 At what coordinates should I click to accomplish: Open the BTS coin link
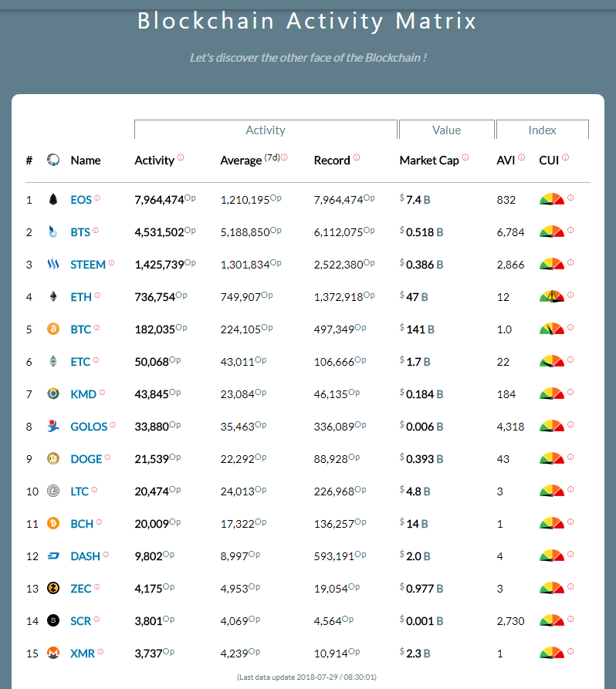[80, 232]
